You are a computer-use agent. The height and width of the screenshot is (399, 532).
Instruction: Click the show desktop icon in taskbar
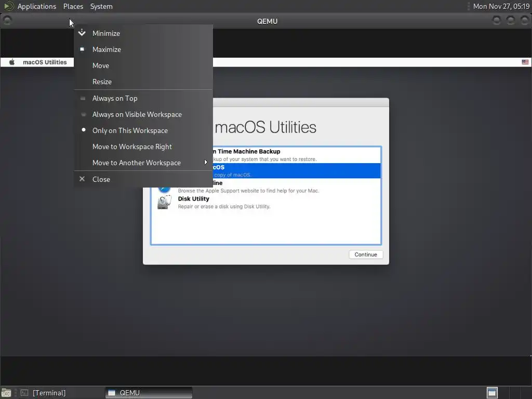pos(6,393)
